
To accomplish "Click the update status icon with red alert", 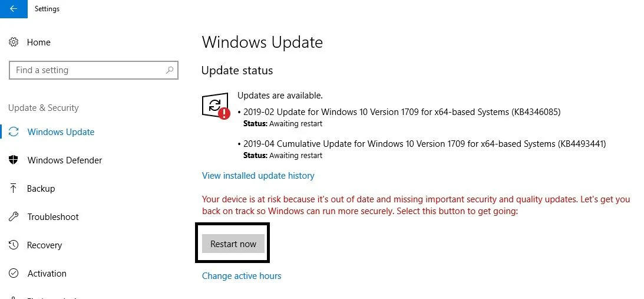I will click(215, 106).
